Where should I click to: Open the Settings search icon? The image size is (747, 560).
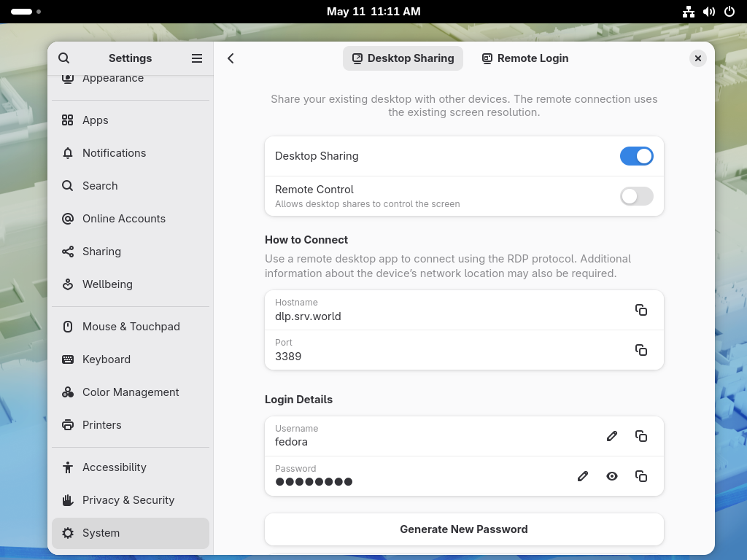[x=64, y=58]
